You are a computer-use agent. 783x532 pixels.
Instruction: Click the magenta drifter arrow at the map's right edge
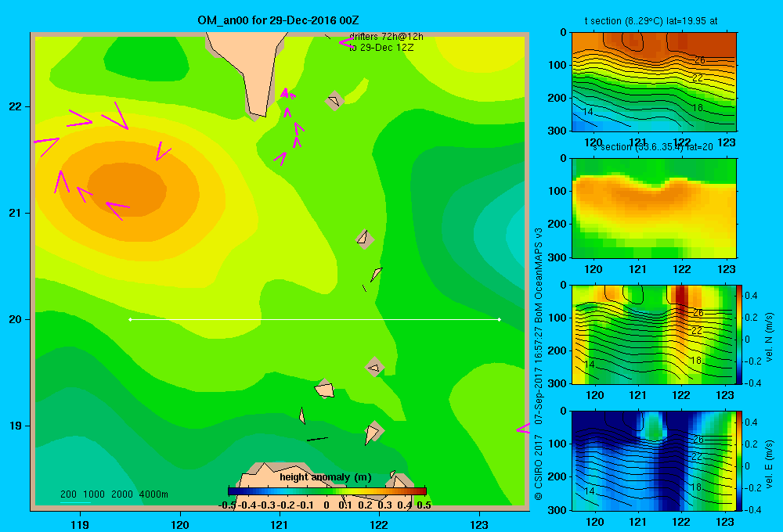click(x=523, y=428)
